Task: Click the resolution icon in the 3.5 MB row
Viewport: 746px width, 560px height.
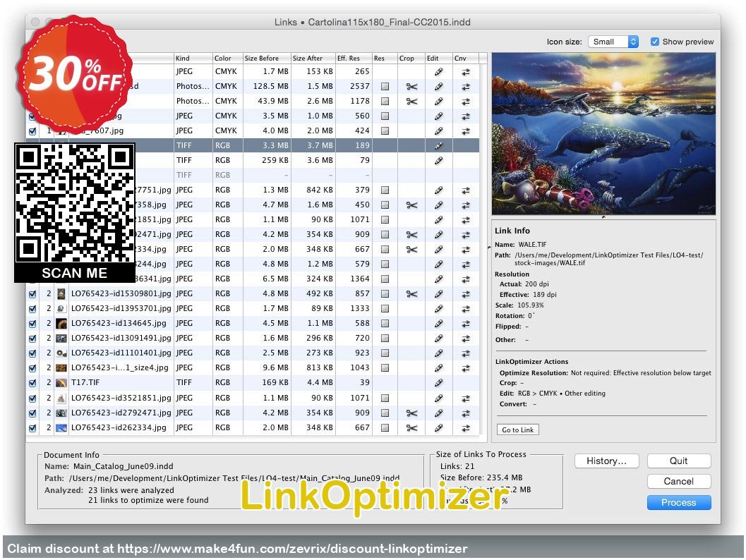Action: (385, 116)
